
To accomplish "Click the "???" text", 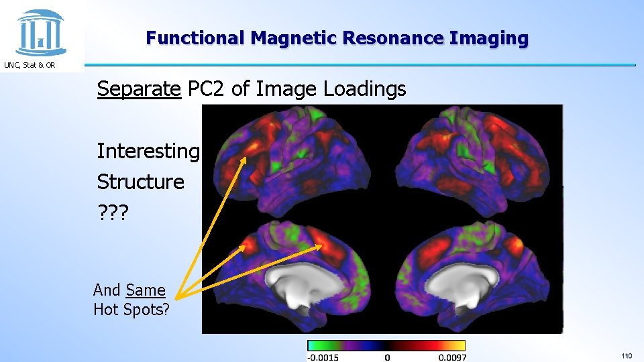I will click(x=113, y=213).
